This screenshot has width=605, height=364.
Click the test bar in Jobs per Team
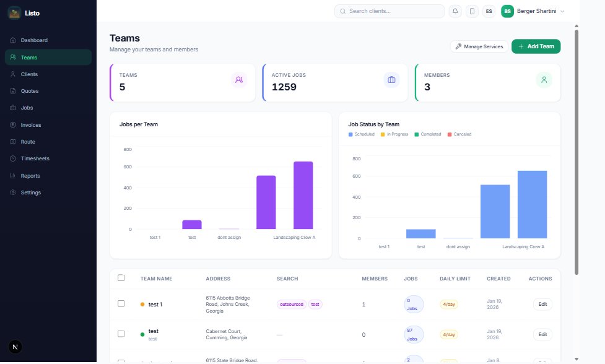192,225
